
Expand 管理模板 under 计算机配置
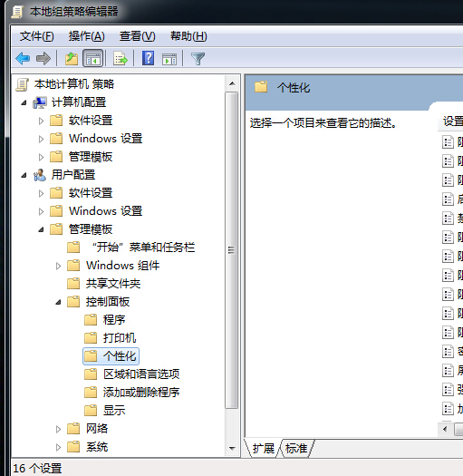41,157
